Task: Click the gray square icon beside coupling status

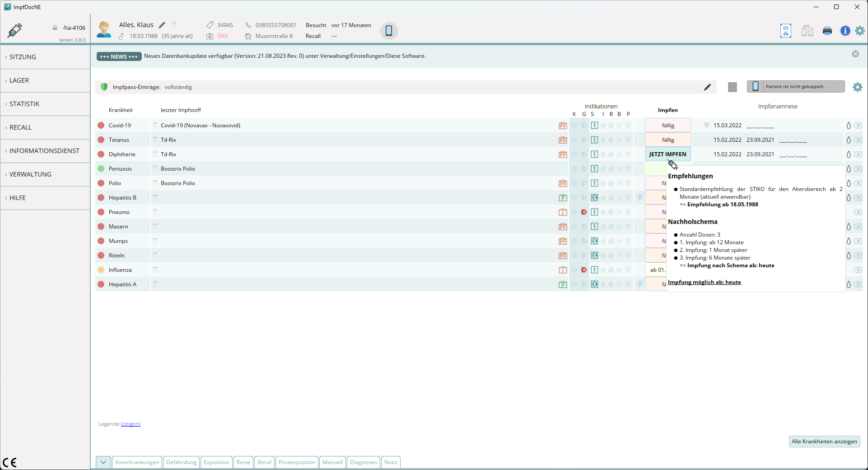Action: point(733,87)
